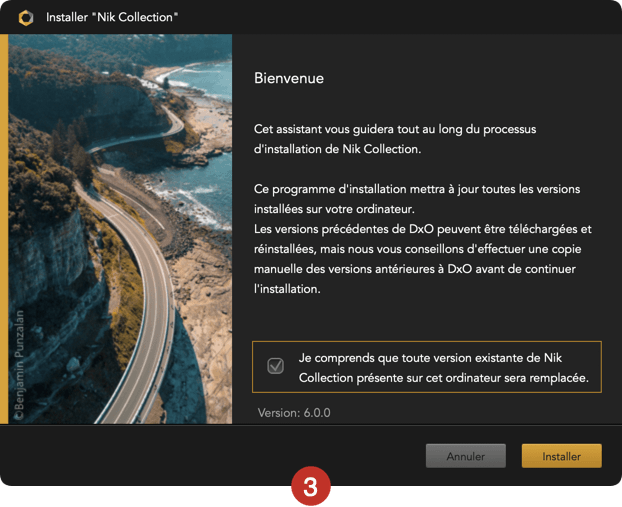Click the coastal road cover photo
Image resolution: width=622 pixels, height=507 pixels.
[x=120, y=229]
